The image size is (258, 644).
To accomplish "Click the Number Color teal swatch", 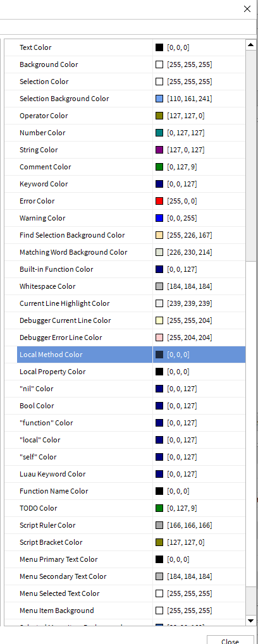I will pos(159,133).
